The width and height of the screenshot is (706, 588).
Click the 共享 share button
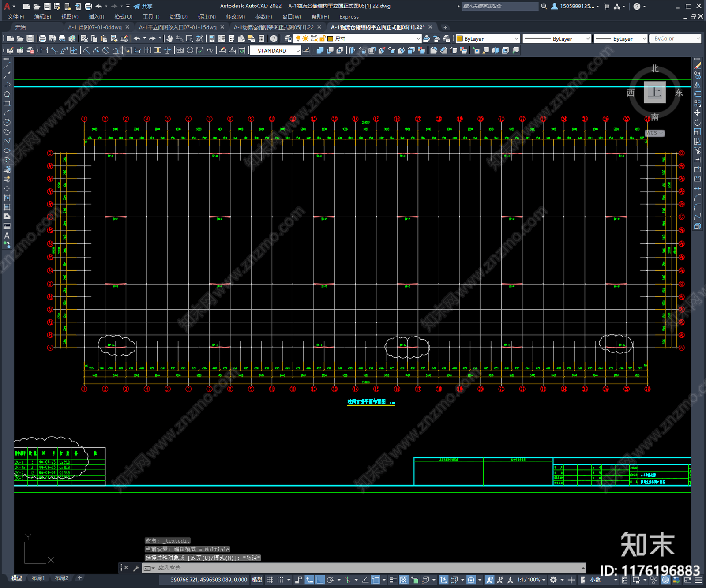pyautogui.click(x=143, y=6)
